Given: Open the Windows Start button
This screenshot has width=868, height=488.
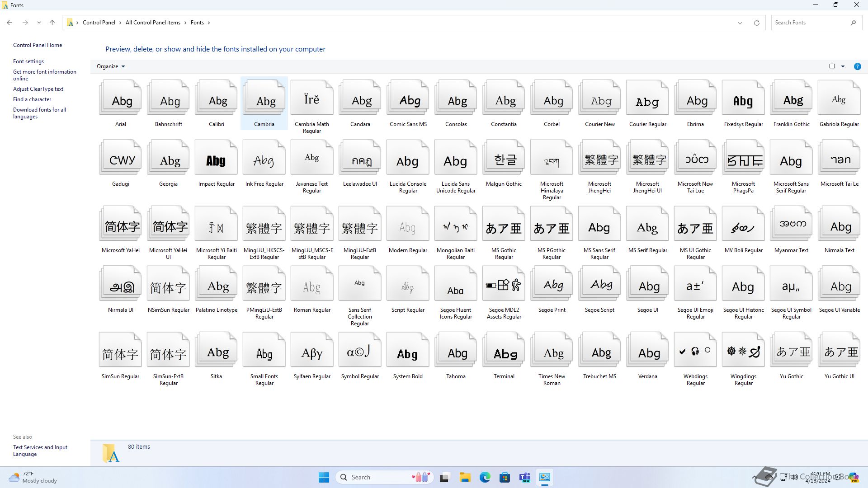Looking at the screenshot, I should coord(324,477).
